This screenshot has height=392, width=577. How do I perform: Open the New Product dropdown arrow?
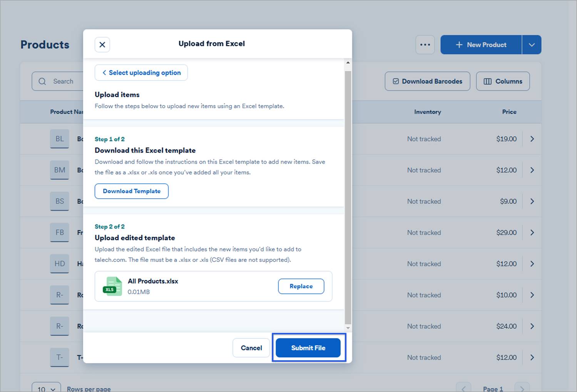point(532,45)
